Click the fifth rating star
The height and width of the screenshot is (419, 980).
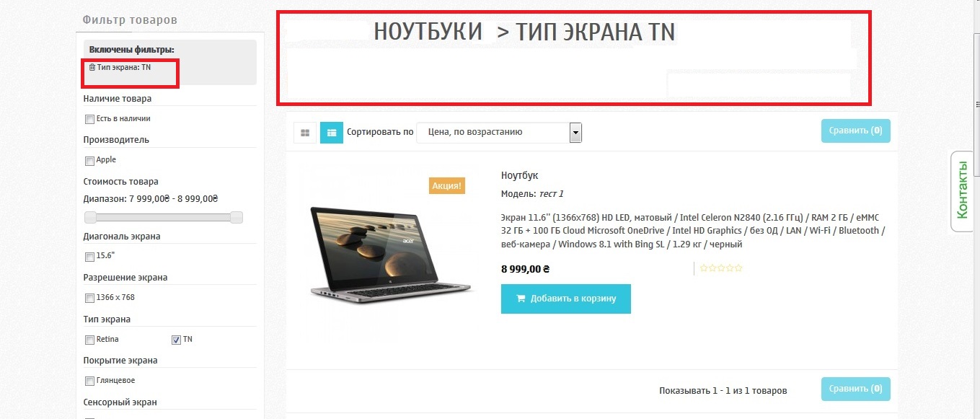pyautogui.click(x=738, y=268)
